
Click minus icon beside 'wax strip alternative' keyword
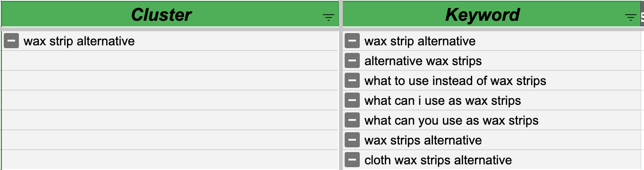[x=352, y=41]
